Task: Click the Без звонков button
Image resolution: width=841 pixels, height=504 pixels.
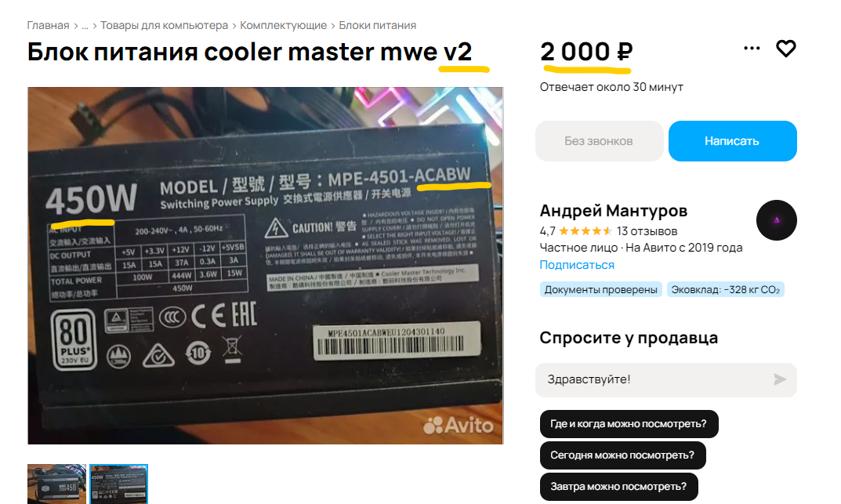Action: click(599, 141)
